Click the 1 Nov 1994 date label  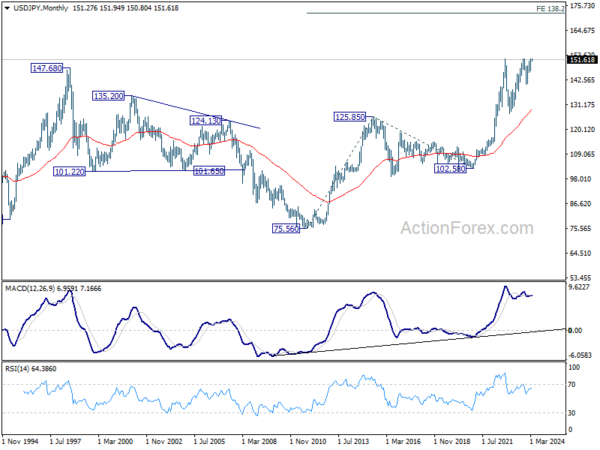(20, 442)
